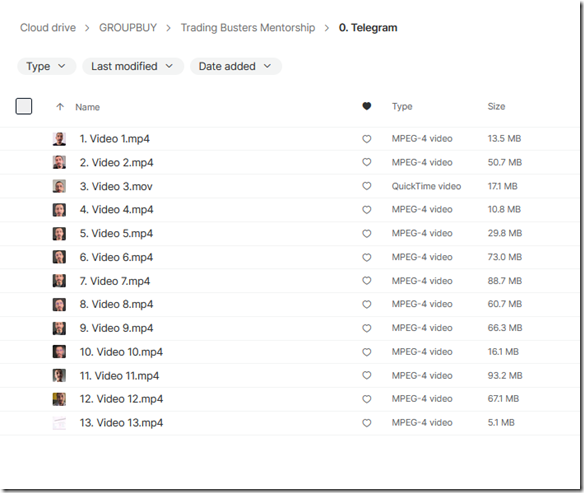The image size is (584, 493).
Task: Mark 13. Video 13.mp4 as favorite
Action: tap(366, 423)
